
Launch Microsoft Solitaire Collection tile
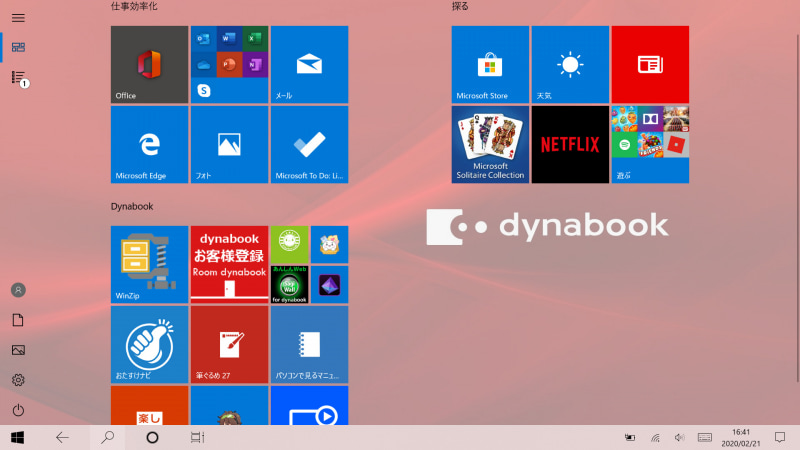tap(490, 145)
